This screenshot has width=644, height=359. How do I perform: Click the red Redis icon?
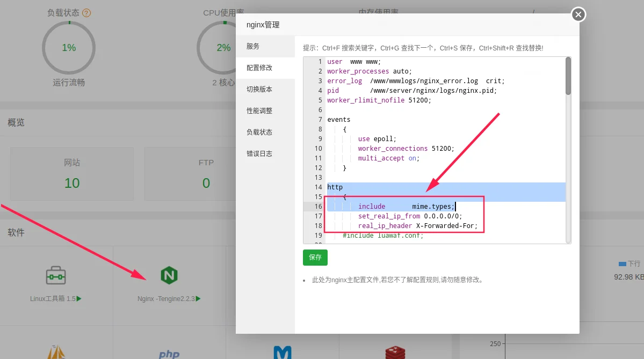point(395,353)
